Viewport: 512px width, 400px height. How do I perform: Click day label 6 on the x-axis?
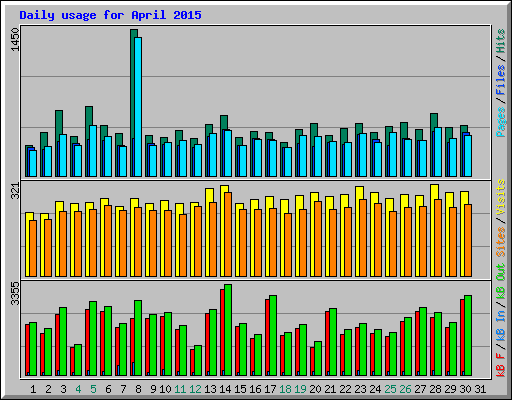pyautogui.click(x=108, y=389)
